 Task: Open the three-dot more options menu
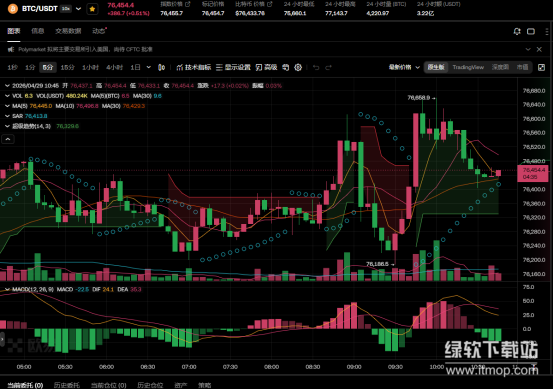click(547, 31)
